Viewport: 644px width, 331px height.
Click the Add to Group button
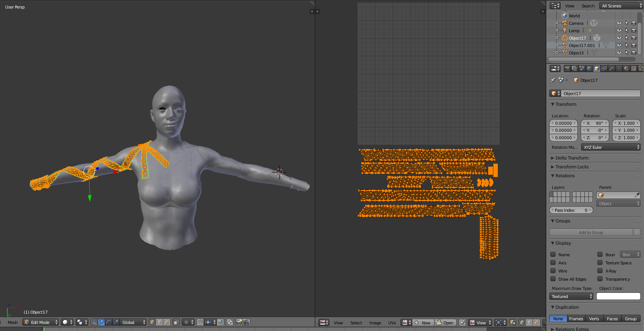(x=591, y=232)
